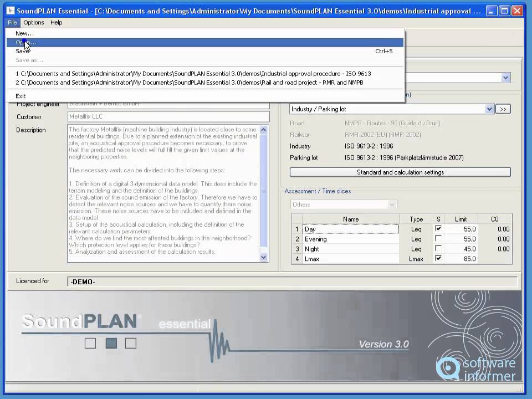Click the Type column header
This screenshot has height=399, width=532.
416,219
